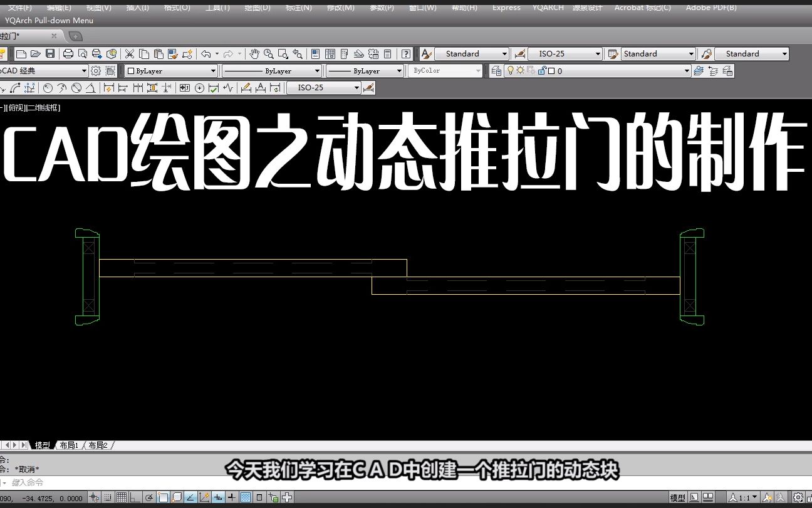Click the annotation scale 1:1 button
Viewport: 812px width, 508px height.
[742, 498]
